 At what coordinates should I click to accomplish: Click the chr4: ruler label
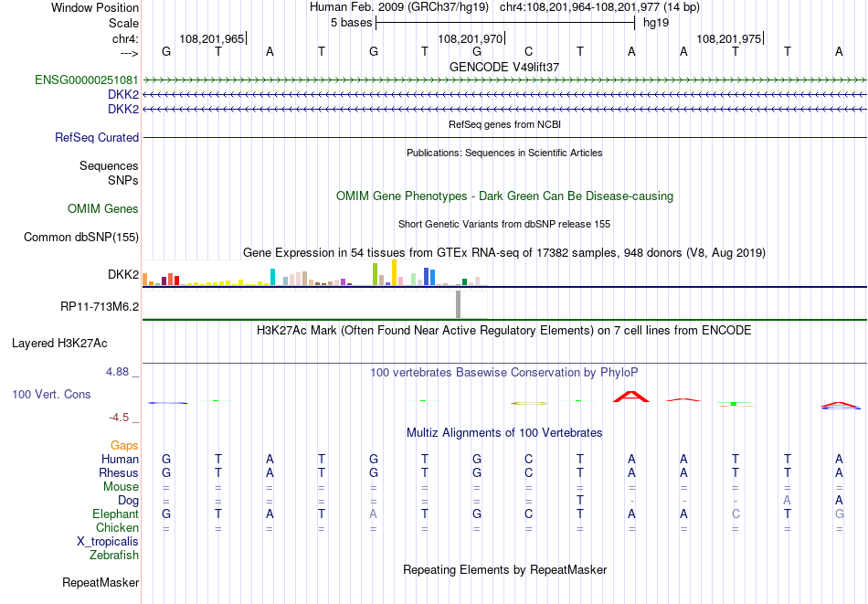(125, 38)
